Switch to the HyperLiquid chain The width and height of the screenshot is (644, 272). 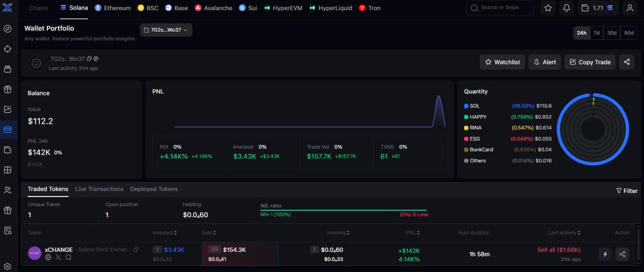[331, 8]
